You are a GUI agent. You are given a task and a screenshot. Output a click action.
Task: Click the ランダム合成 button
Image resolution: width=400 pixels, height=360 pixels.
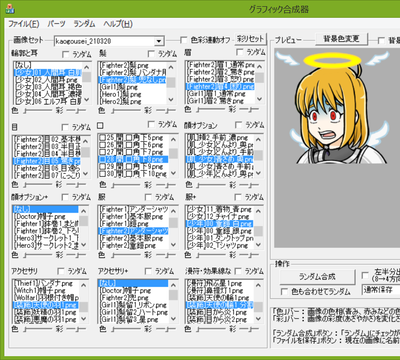[x=317, y=277]
